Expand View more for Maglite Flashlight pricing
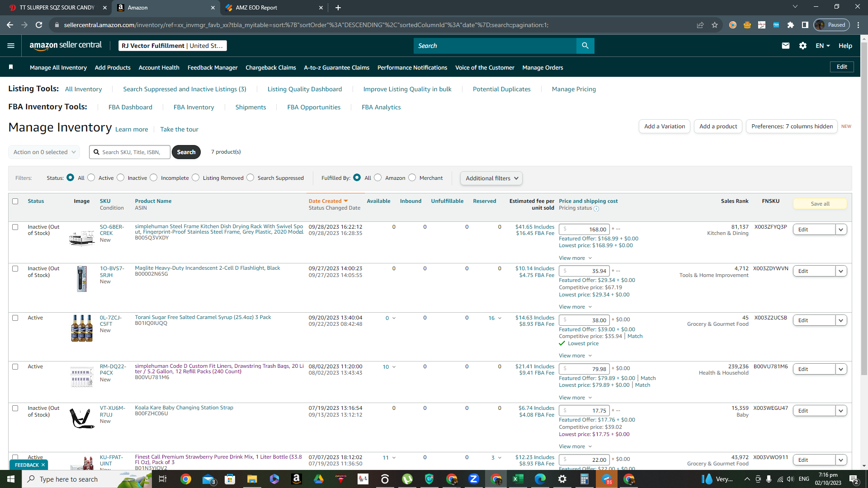The image size is (868, 488). (575, 307)
